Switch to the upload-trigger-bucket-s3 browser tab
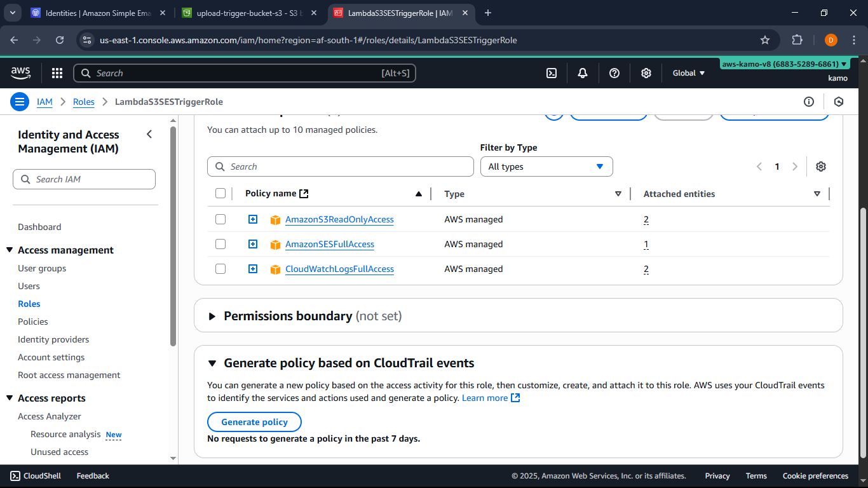The width and height of the screenshot is (868, 488). (247, 13)
